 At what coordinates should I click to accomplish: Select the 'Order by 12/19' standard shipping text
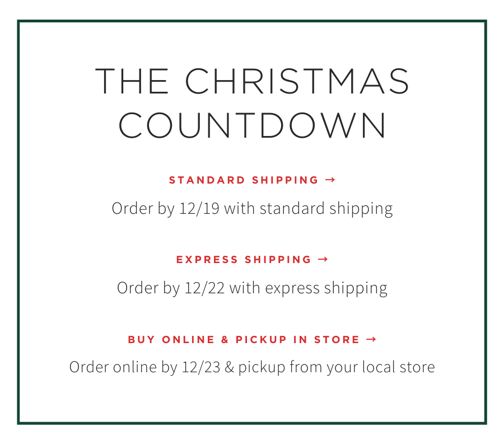click(x=252, y=209)
